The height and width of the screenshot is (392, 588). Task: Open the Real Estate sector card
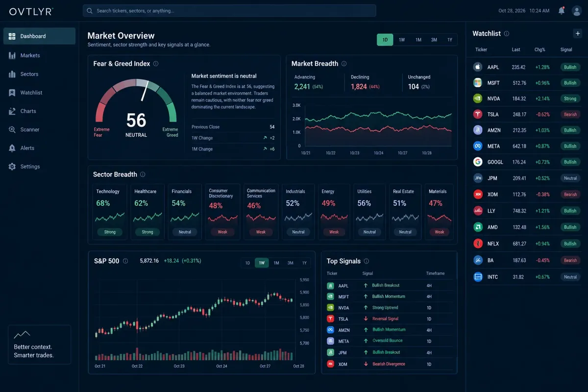coord(405,212)
